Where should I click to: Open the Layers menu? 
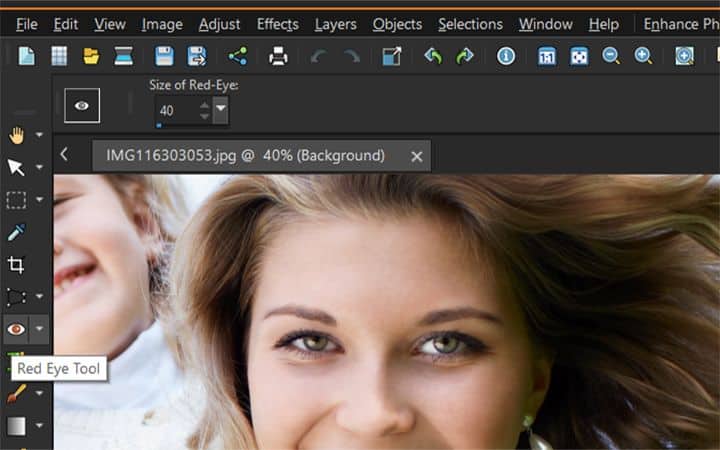coord(336,24)
